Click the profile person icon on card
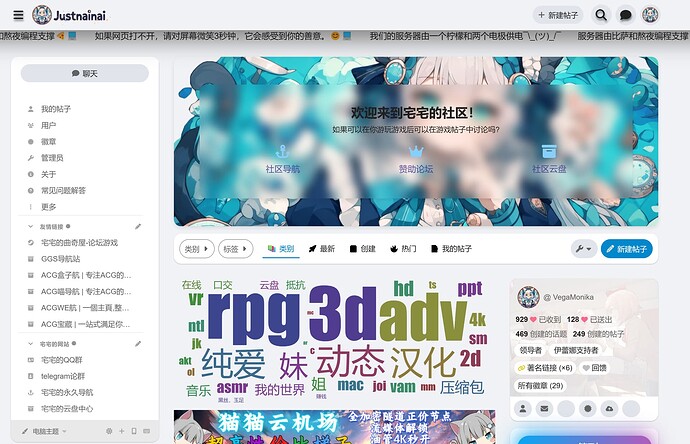The height and width of the screenshot is (444, 690). click(x=523, y=409)
